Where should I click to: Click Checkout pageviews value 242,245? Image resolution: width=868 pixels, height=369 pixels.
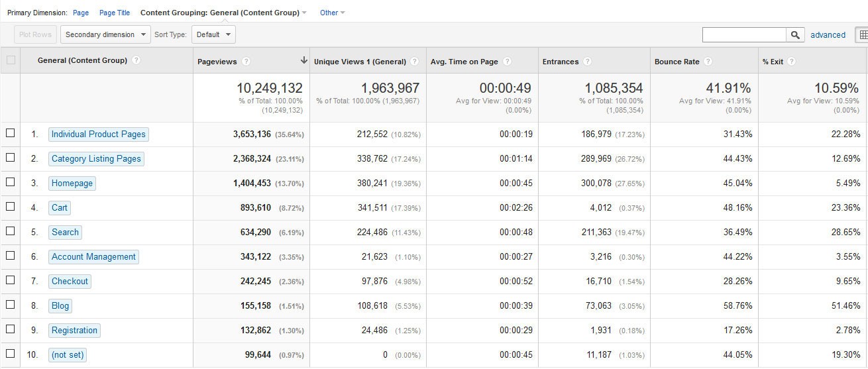click(256, 282)
